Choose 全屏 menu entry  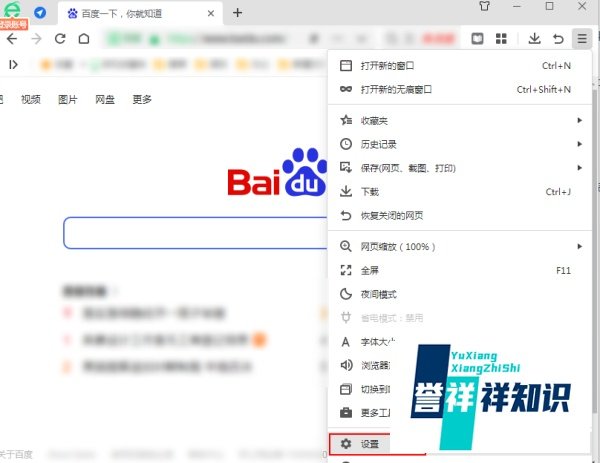[x=460, y=271]
